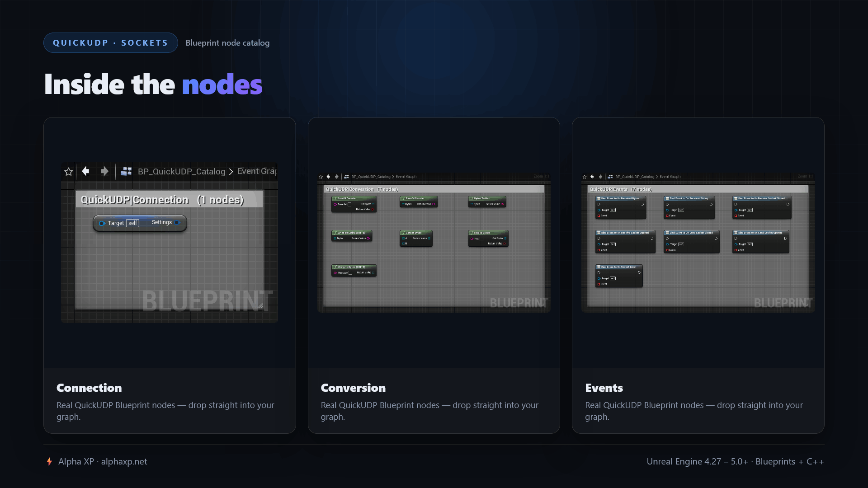Click the Event pin on Bind Event to On Socket Error
The image size is (868, 488).
click(x=599, y=284)
